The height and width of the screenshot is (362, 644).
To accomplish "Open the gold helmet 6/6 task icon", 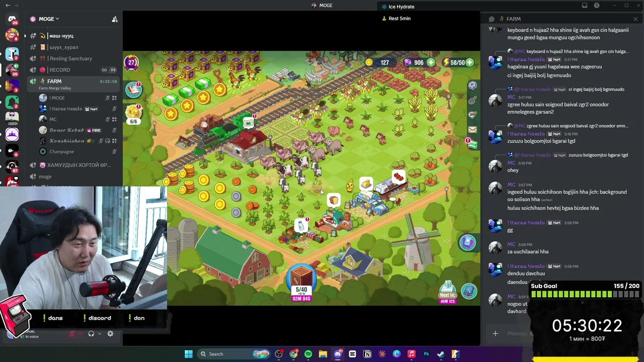I will [x=134, y=114].
